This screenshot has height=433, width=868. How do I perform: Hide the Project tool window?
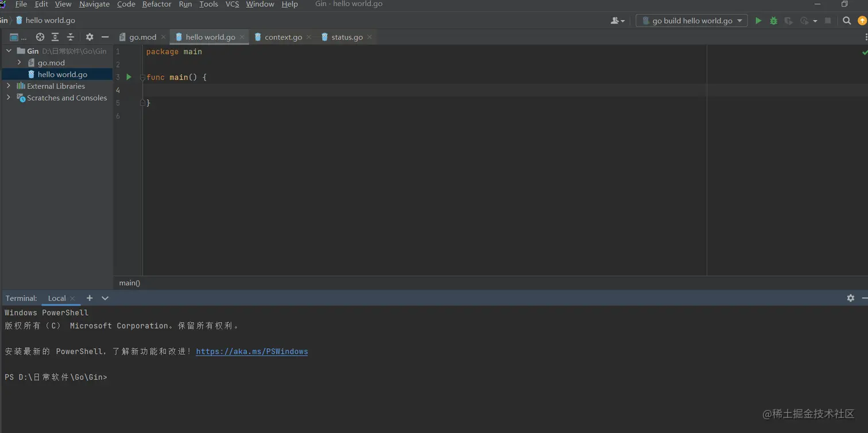[x=104, y=37]
